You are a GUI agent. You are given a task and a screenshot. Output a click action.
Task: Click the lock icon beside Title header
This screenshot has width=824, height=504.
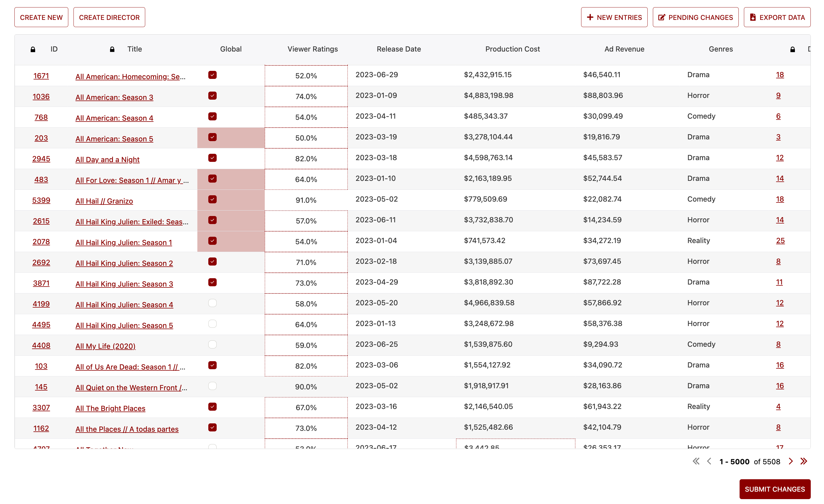[112, 50]
